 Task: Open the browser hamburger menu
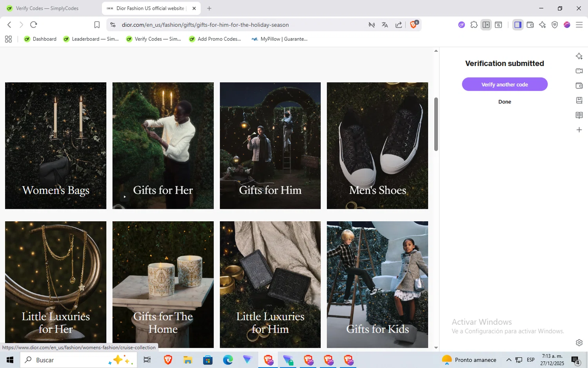[x=579, y=25]
